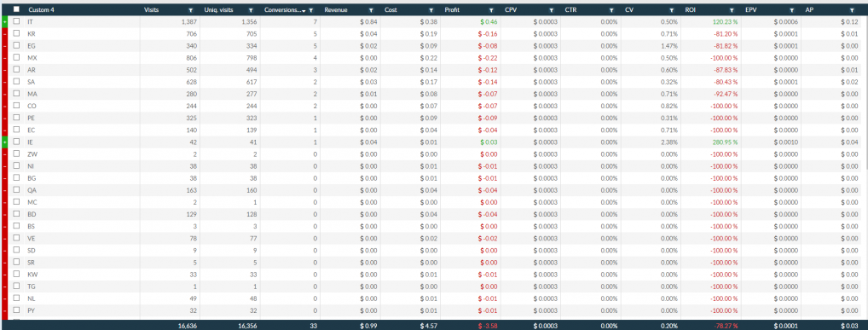Open filter icon on Revenue column

point(371,10)
